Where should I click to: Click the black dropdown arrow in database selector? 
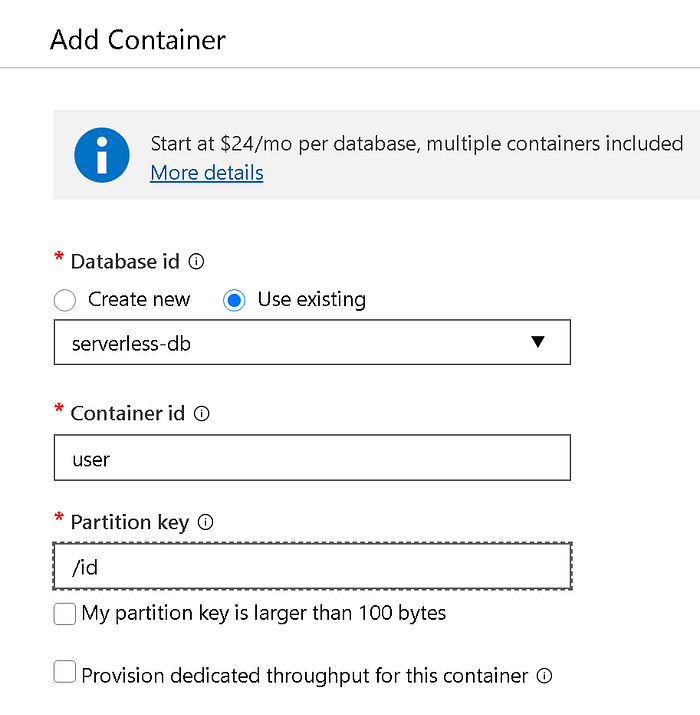538,342
